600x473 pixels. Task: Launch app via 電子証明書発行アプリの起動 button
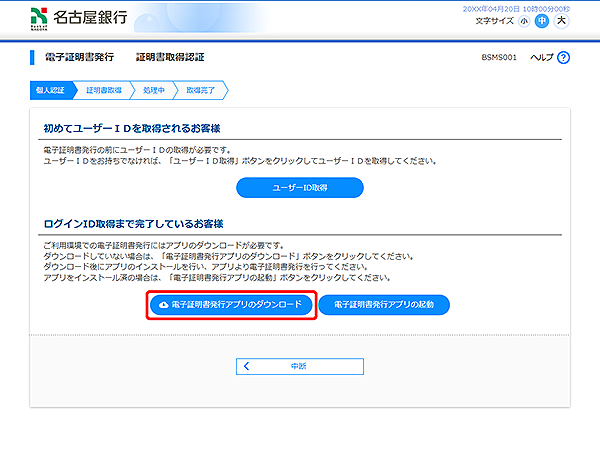coord(384,304)
